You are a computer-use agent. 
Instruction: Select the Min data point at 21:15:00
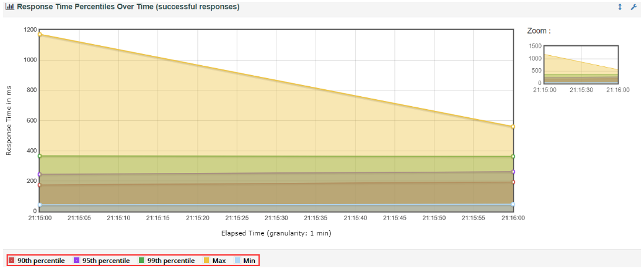(x=40, y=205)
